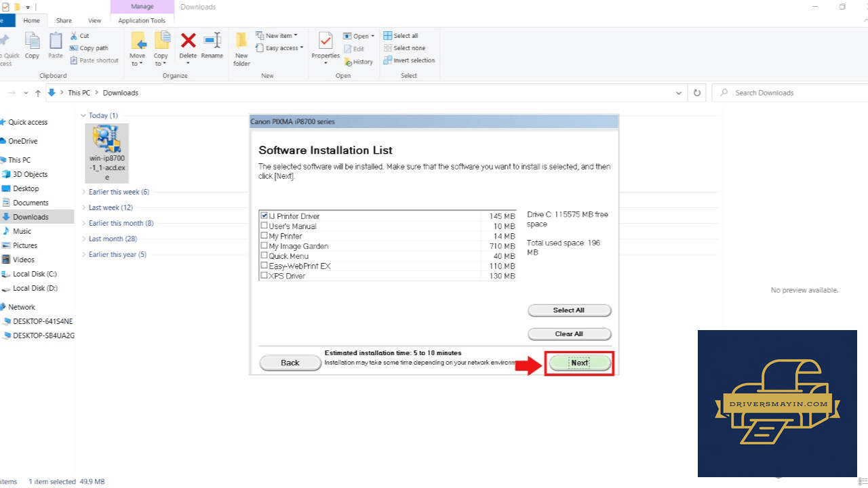Expand the Earlier this month (8) group
Viewport: 868px width, 488px height.
tap(83, 223)
